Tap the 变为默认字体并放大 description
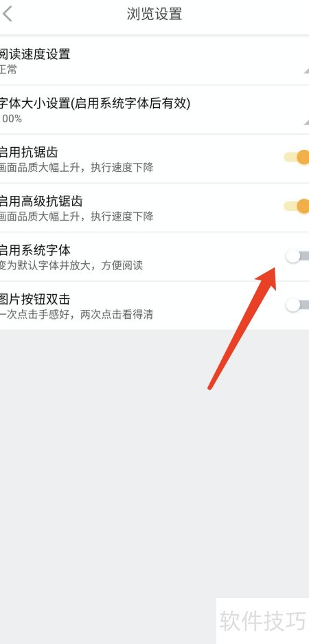The image size is (309, 644). pyautogui.click(x=71, y=265)
